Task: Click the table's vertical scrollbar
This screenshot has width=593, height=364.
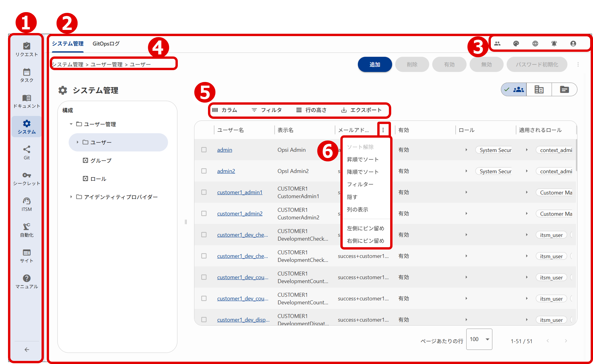Action: [x=576, y=155]
